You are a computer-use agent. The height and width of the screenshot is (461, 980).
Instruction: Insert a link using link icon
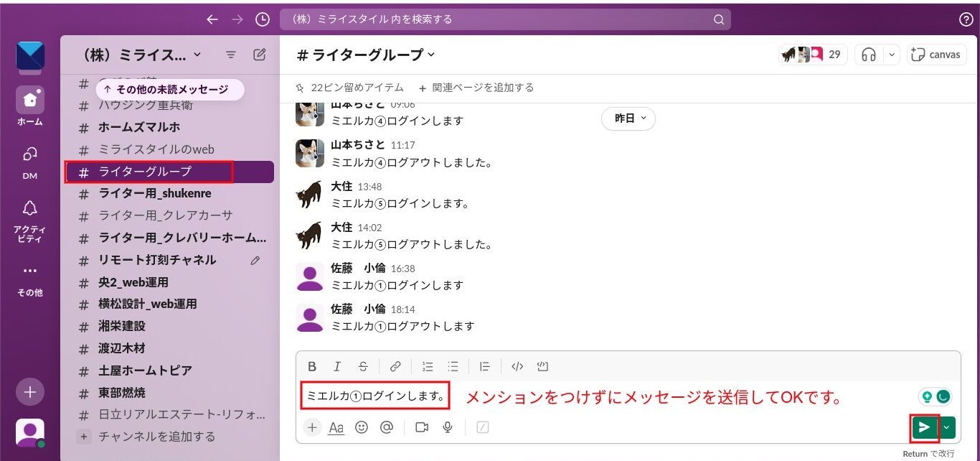point(395,366)
